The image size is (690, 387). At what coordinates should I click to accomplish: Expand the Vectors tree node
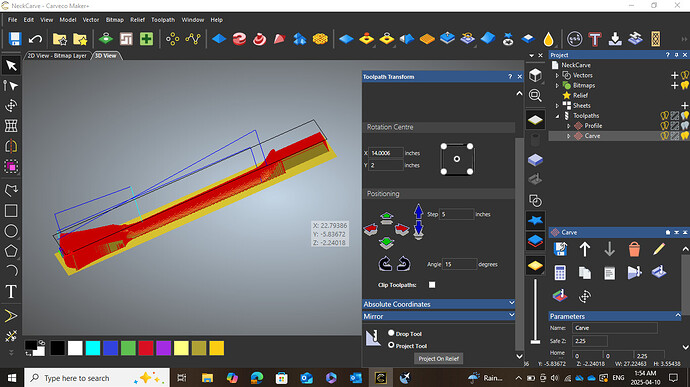click(557, 75)
